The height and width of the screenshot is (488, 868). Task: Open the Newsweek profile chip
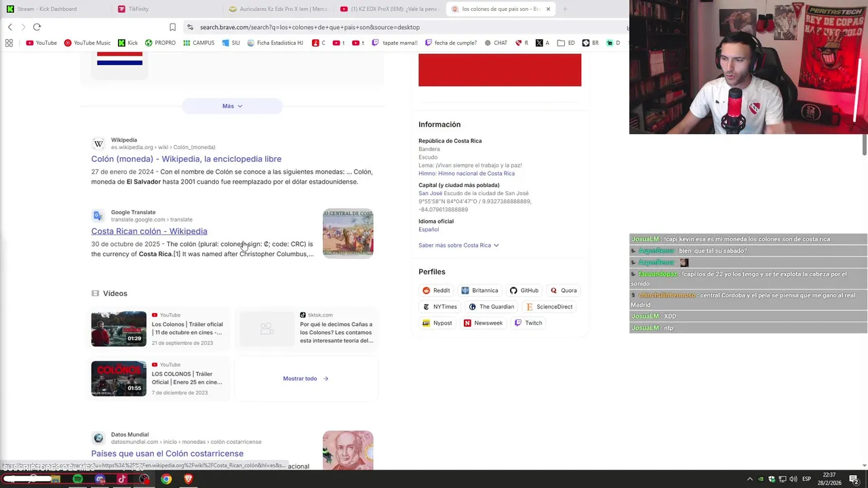[x=483, y=323]
